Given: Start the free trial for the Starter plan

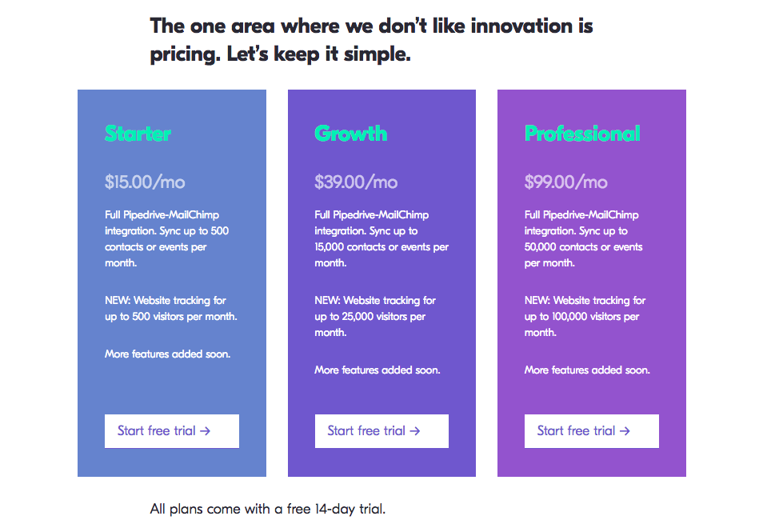Looking at the screenshot, I should click(x=171, y=431).
